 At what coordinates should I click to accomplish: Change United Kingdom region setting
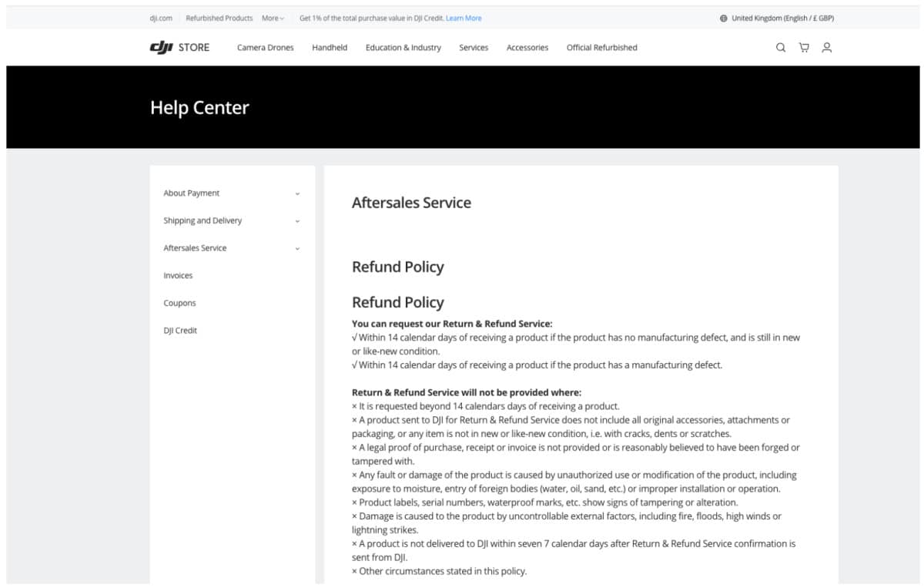[782, 18]
